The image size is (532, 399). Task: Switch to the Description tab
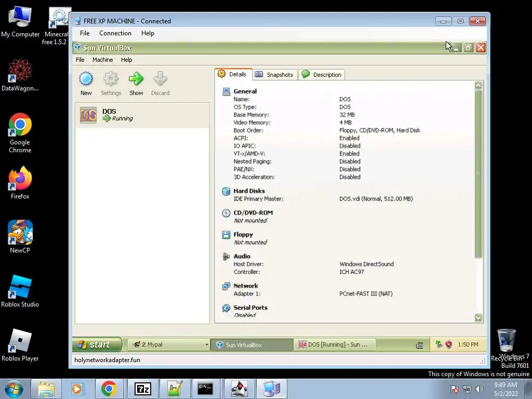pos(322,75)
